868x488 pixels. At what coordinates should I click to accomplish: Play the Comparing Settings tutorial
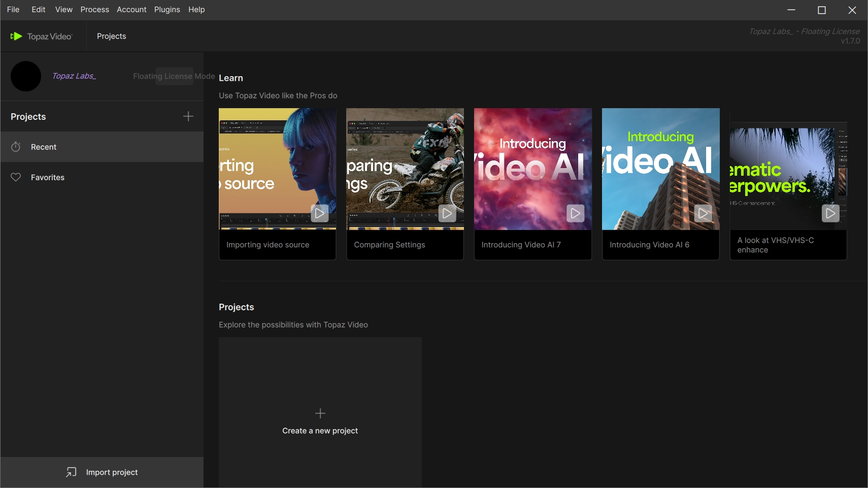(447, 213)
